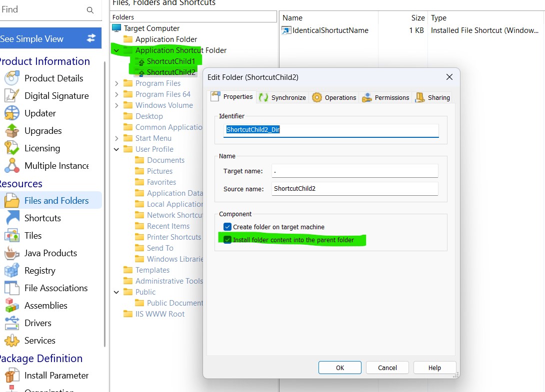Open the Licensing icon
545x392 pixels.
(11, 148)
